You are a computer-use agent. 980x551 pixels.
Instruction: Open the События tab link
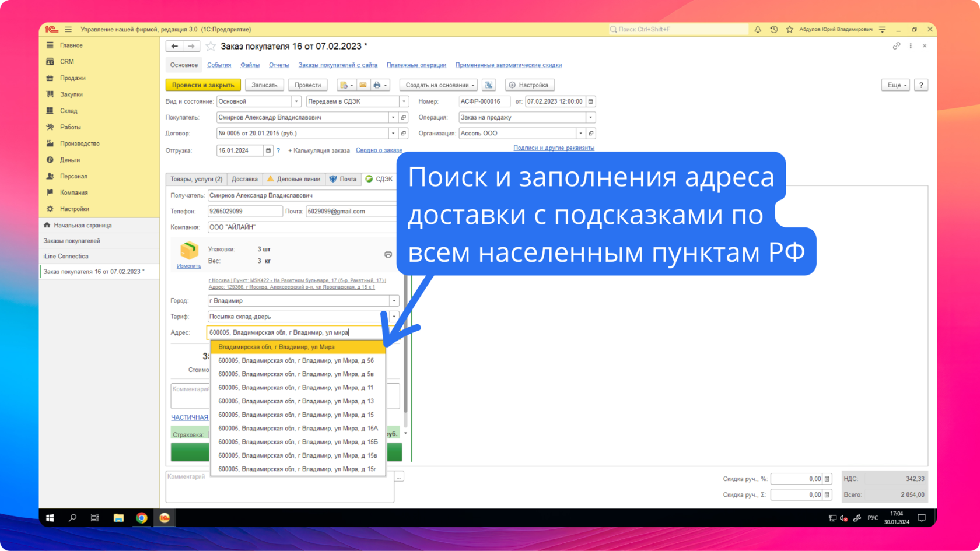pyautogui.click(x=219, y=65)
